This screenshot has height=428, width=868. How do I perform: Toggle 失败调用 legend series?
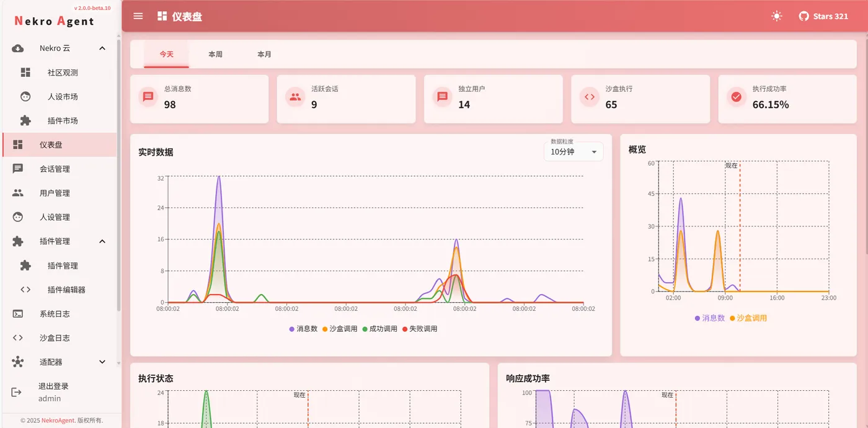tap(420, 329)
